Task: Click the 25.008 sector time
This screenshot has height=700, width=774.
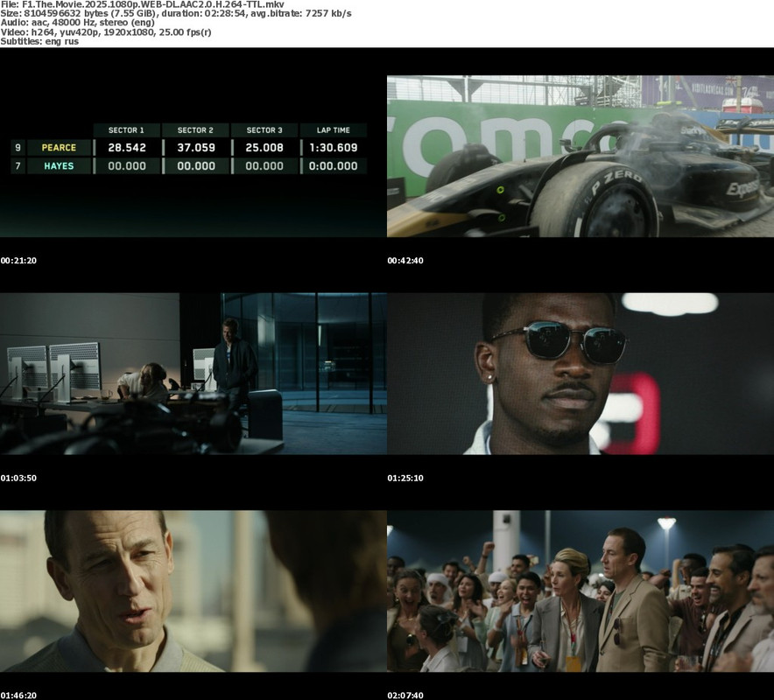Action: pyautogui.click(x=264, y=148)
